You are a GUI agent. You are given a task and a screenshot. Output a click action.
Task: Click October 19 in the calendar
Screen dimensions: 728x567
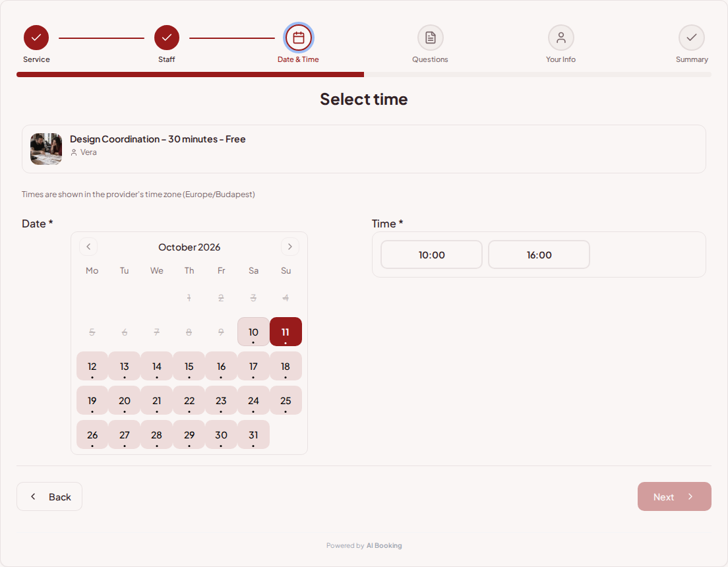coord(92,400)
